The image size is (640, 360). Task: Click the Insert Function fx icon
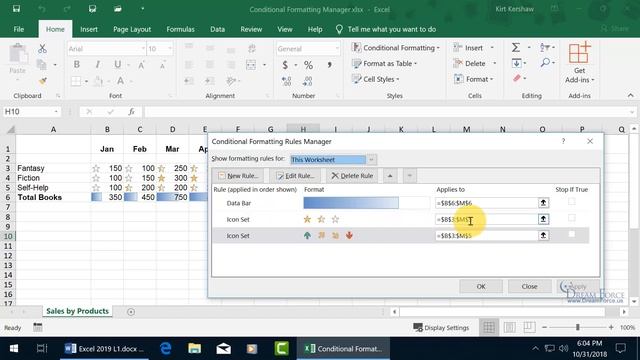[131, 111]
